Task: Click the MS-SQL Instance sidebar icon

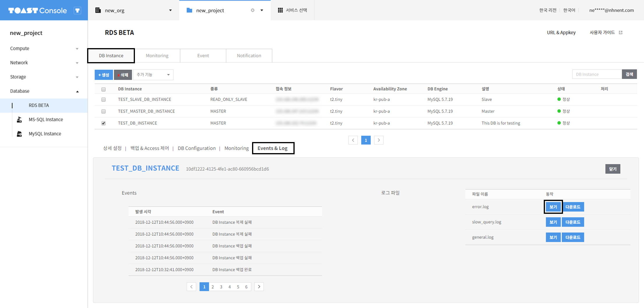Action: coord(19,120)
